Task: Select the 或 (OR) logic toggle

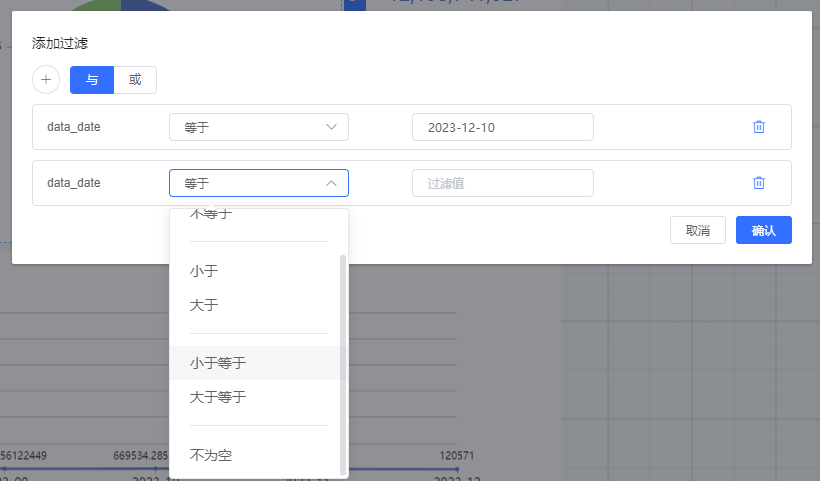Action: (x=135, y=80)
